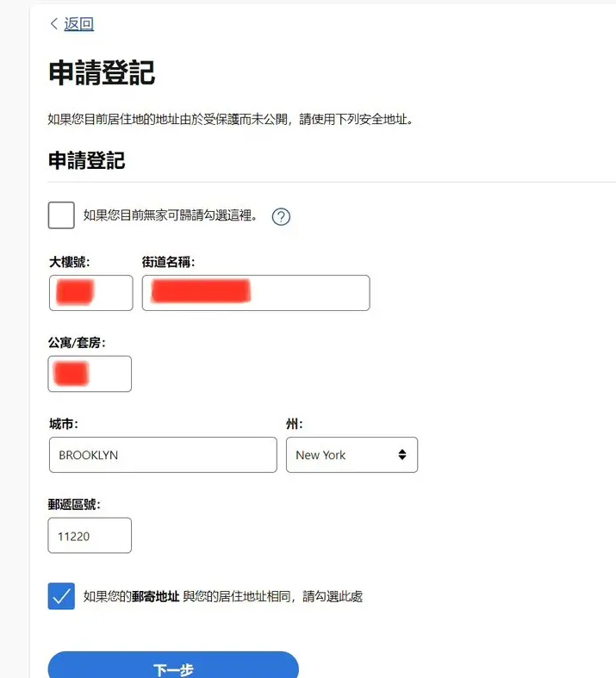616x678 pixels.
Task: Click the 郵遞區號 field label
Action: 75,504
